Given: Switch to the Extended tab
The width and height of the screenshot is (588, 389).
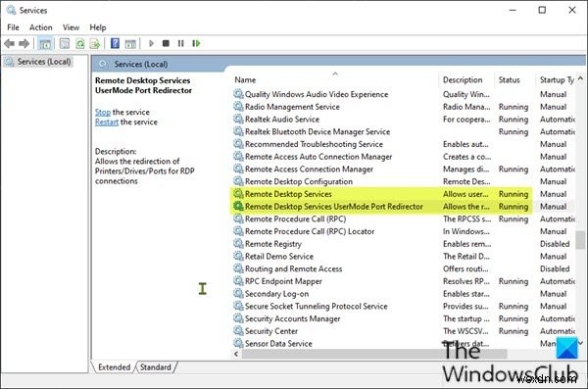Looking at the screenshot, I should point(114,367).
